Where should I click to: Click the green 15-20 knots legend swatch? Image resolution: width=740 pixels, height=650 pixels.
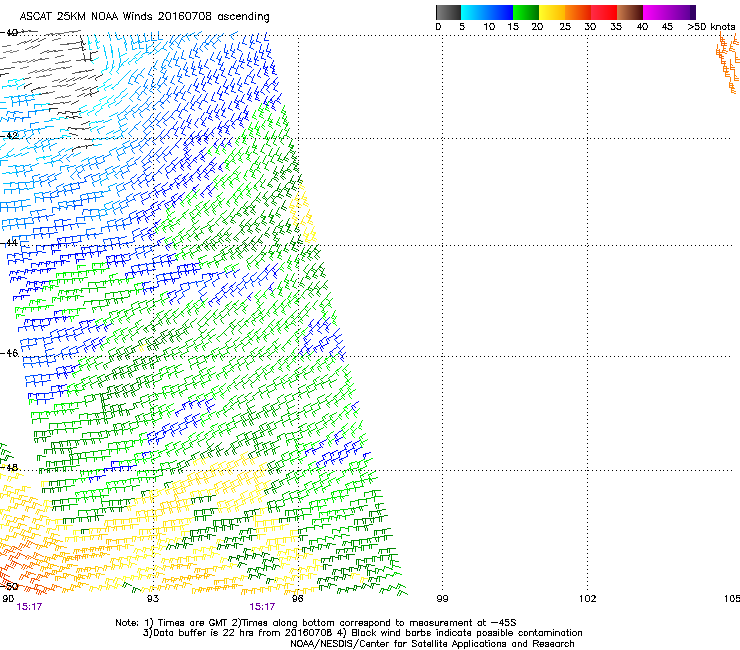tap(526, 12)
